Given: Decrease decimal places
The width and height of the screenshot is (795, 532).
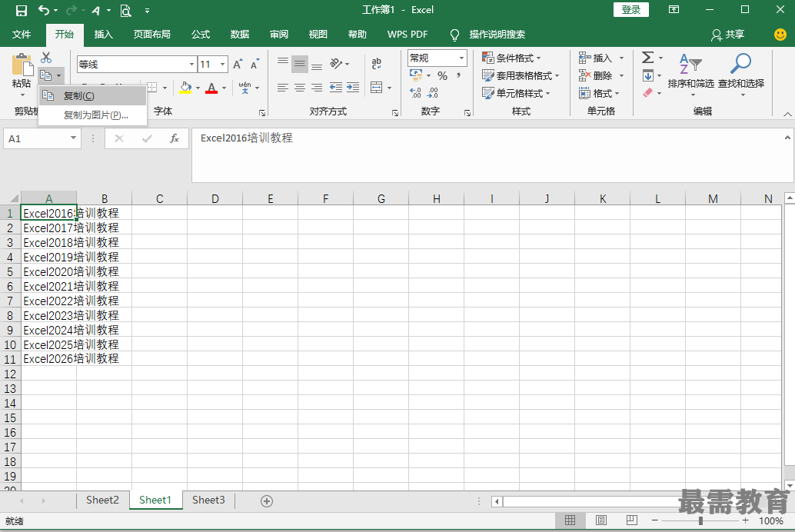Looking at the screenshot, I should (x=433, y=93).
